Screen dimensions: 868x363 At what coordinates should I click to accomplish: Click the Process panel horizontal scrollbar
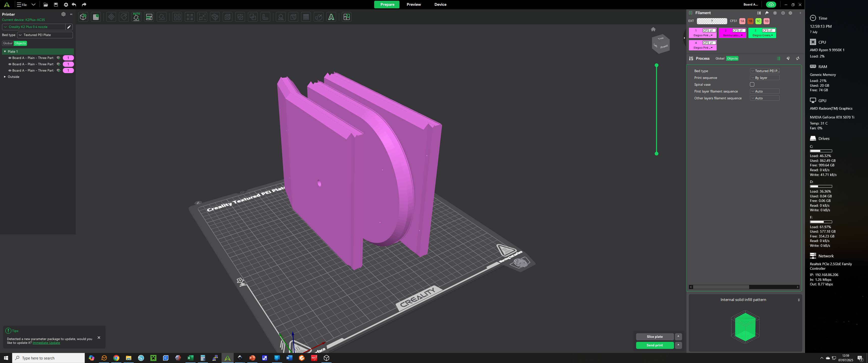[721, 287]
